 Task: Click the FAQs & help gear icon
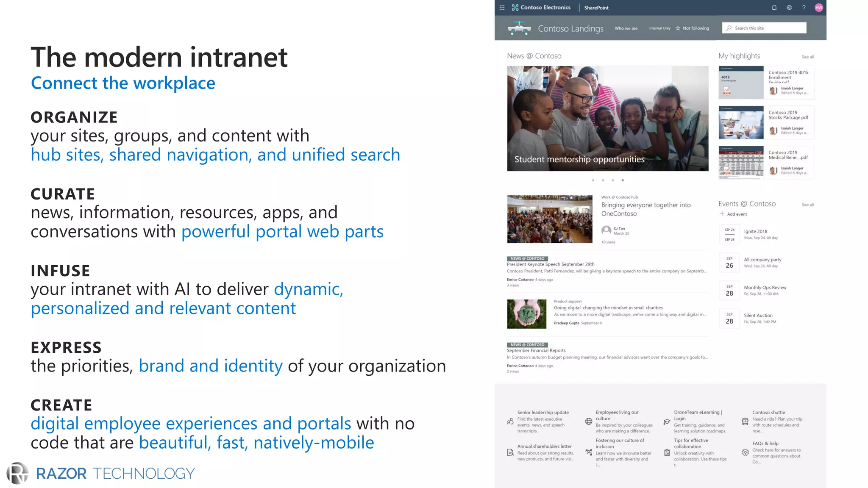(x=745, y=452)
